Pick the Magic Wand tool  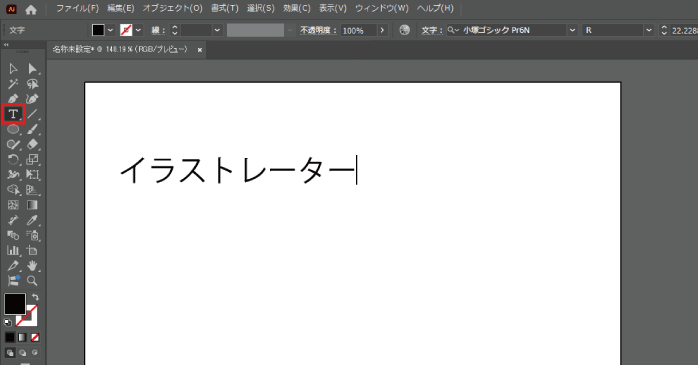coord(13,84)
